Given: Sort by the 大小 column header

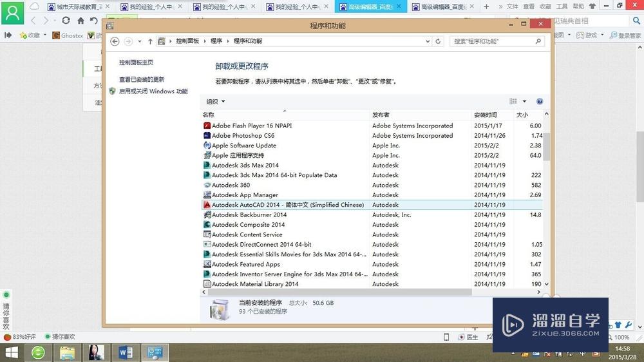Looking at the screenshot, I should pyautogui.click(x=527, y=115).
